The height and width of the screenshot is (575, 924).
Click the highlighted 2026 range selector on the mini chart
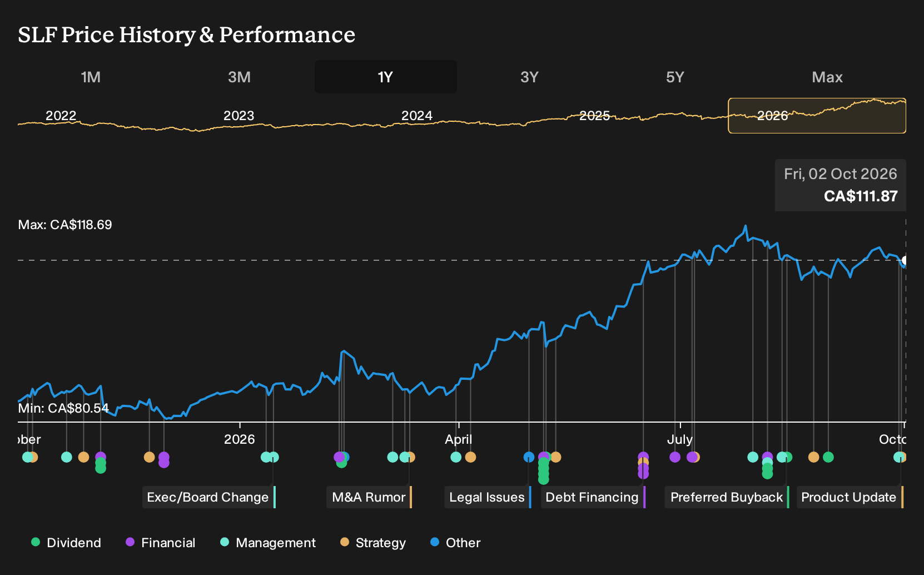(x=817, y=116)
